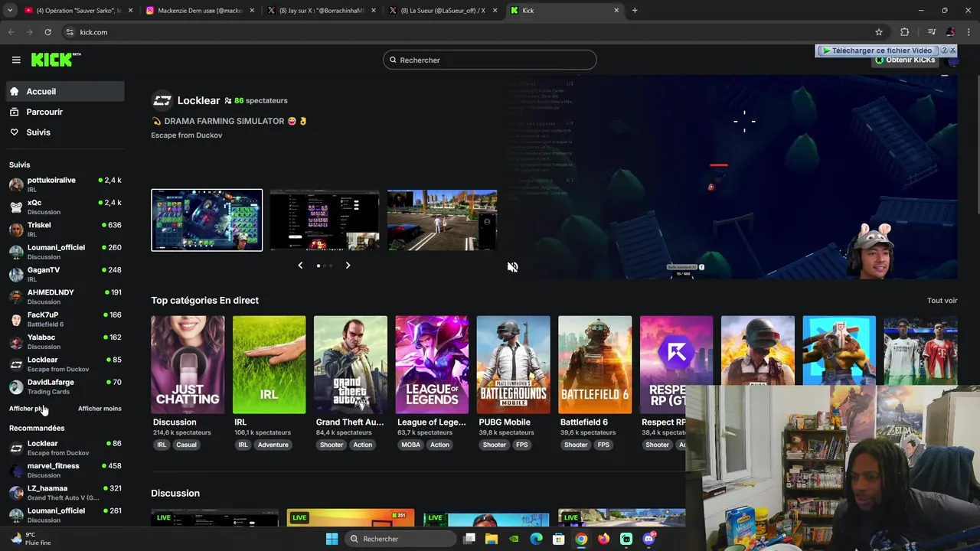Open Windows Start menu
This screenshot has width=980, height=551.
[332, 539]
